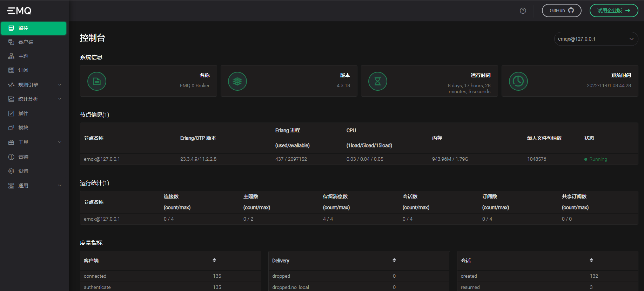Expand the 规则引擎 submenu chevron
The height and width of the screenshot is (291, 644).
(x=60, y=85)
